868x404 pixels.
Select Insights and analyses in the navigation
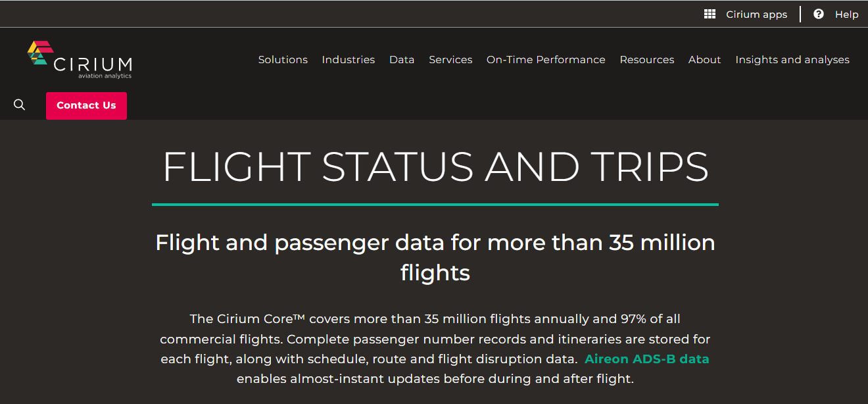point(792,59)
